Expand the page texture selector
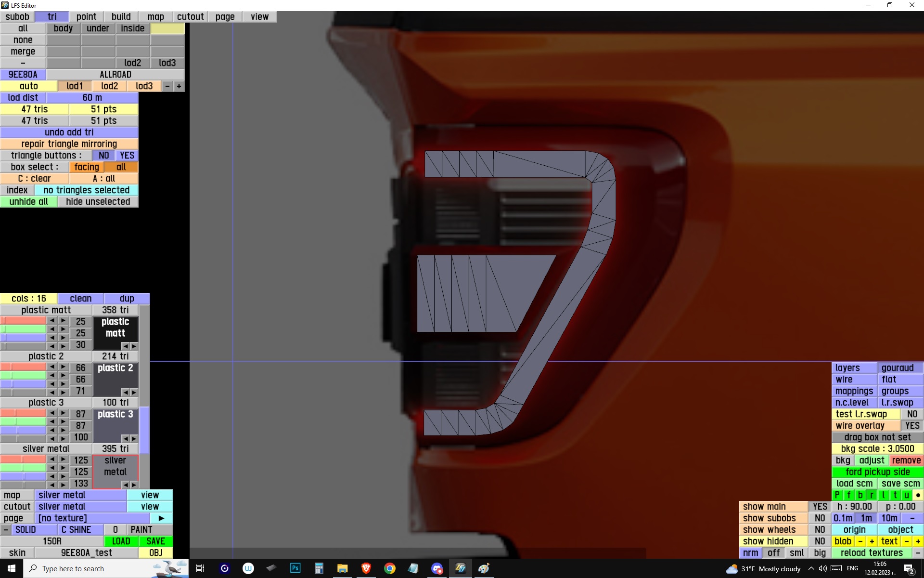Screen dimensions: 924x578 (94, 518)
